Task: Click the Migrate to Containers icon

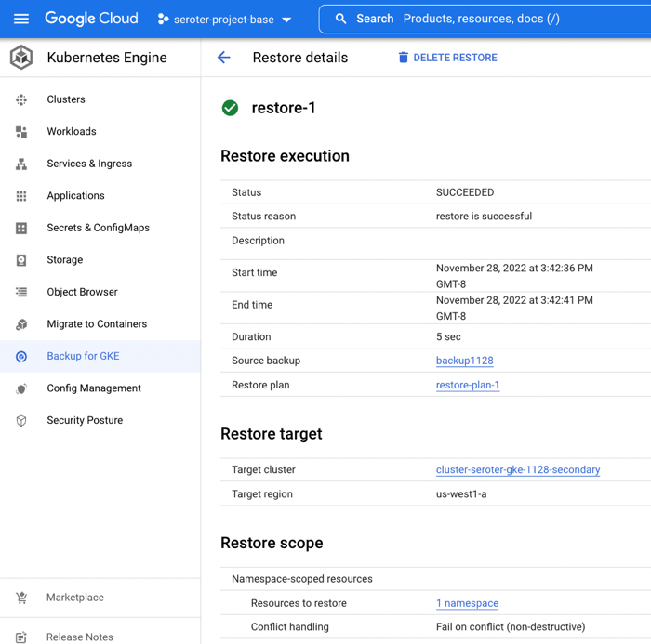Action: (x=21, y=324)
